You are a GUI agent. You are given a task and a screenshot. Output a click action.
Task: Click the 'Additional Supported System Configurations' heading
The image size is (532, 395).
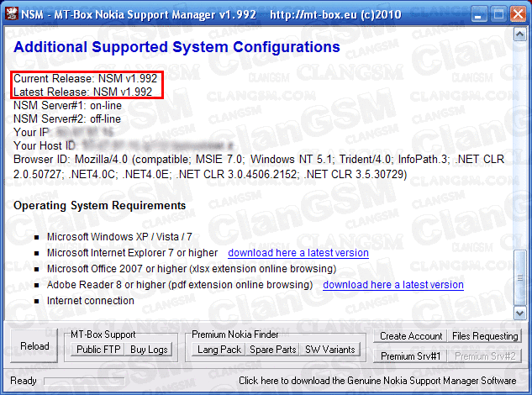pyautogui.click(x=176, y=47)
